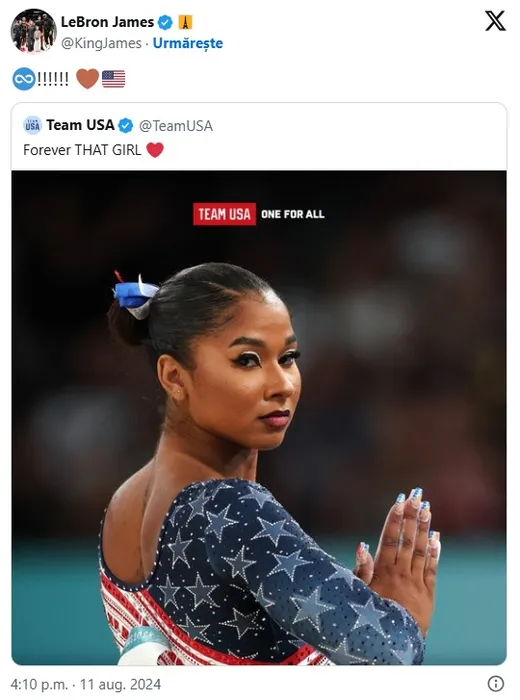Viewport: 520px width, 700px height.
Task: Click the US flag emoji
Action: tap(113, 79)
